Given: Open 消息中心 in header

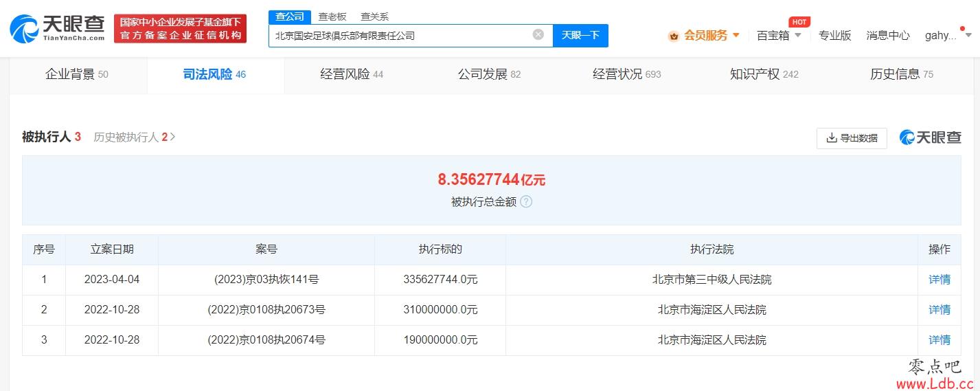Looking at the screenshot, I should [888, 36].
